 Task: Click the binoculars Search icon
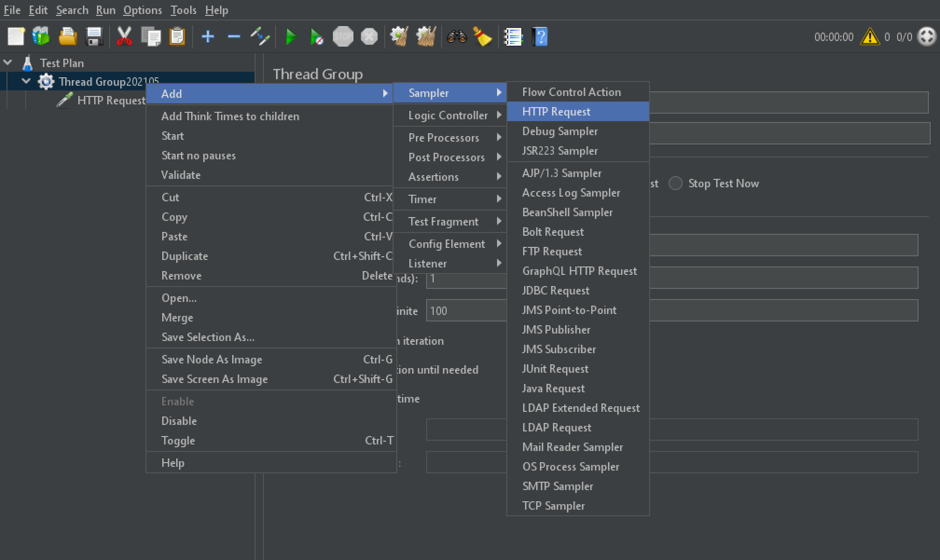[x=456, y=36]
